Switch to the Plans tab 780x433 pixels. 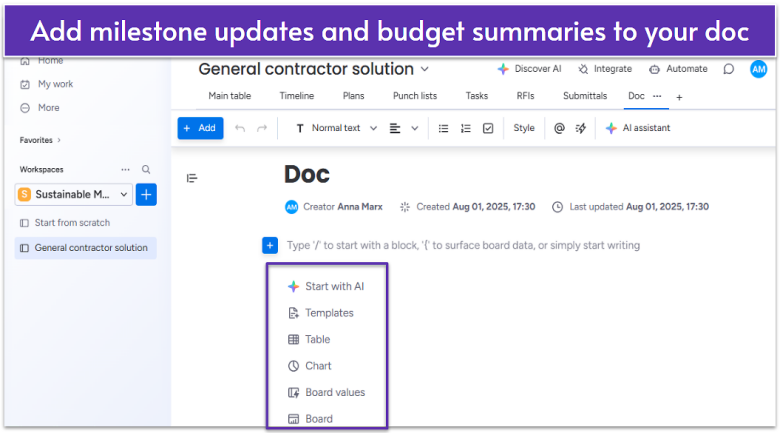pos(353,96)
